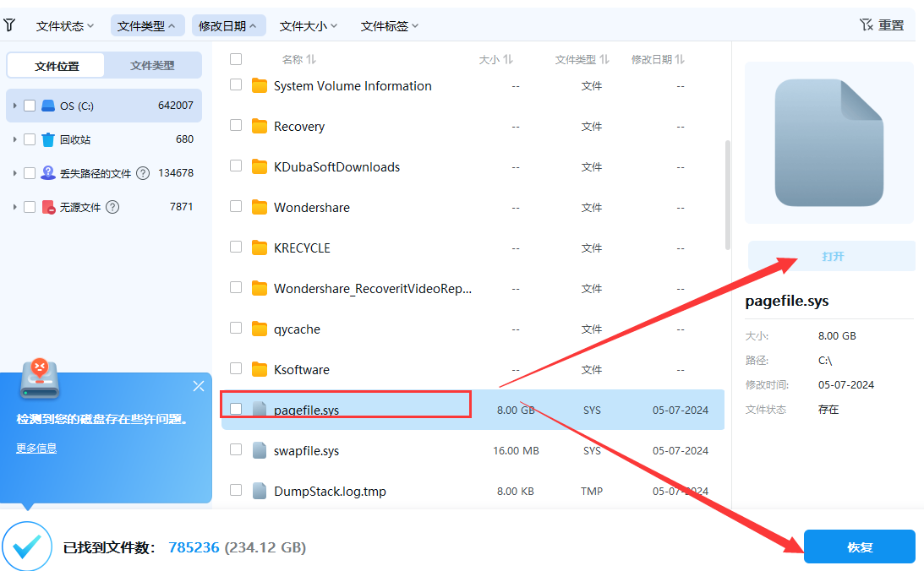Click the filter funnel icon at top left
The image size is (924, 571).
(x=10, y=24)
